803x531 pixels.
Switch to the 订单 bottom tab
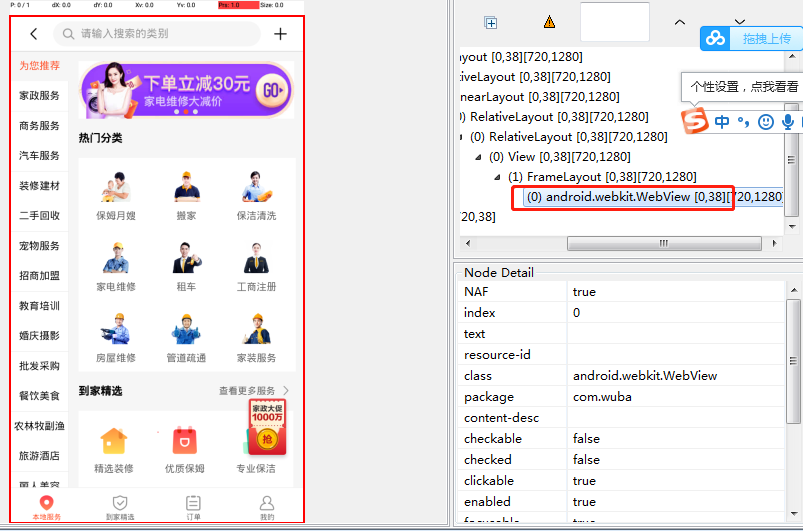click(x=193, y=507)
